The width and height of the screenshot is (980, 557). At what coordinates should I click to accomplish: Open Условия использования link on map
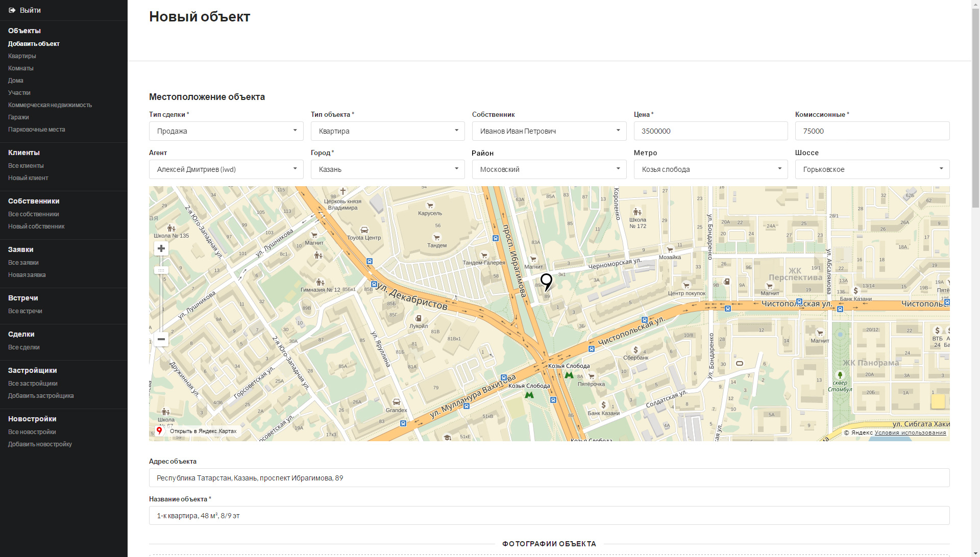point(910,433)
